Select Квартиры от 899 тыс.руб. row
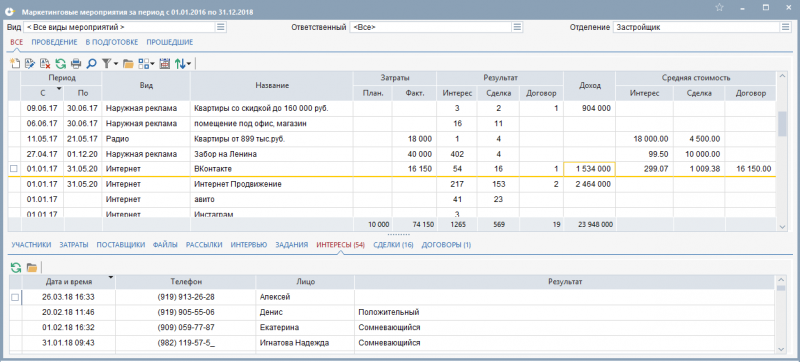This screenshot has width=800, height=362. click(392, 139)
